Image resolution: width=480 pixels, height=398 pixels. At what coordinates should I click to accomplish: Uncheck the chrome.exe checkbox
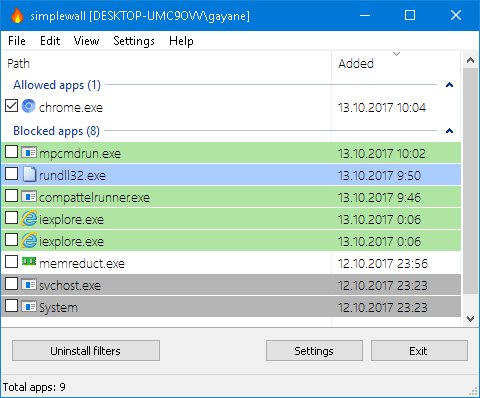pos(12,106)
